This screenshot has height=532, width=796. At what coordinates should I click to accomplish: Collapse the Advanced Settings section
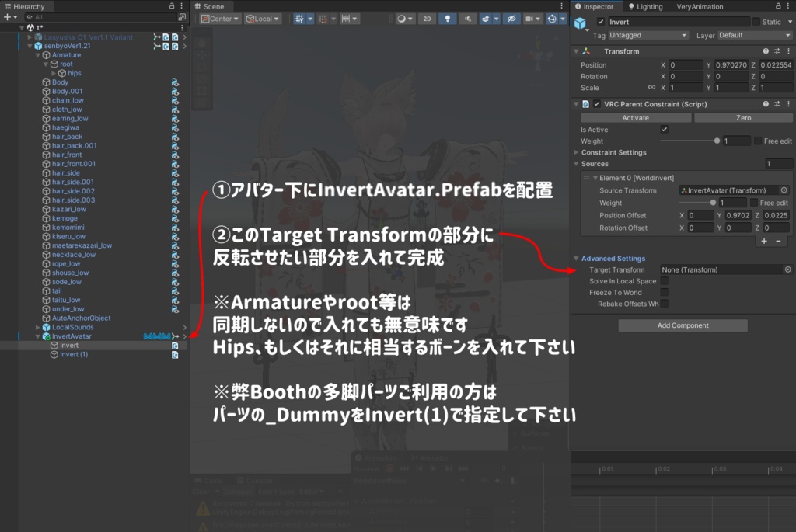coord(577,258)
